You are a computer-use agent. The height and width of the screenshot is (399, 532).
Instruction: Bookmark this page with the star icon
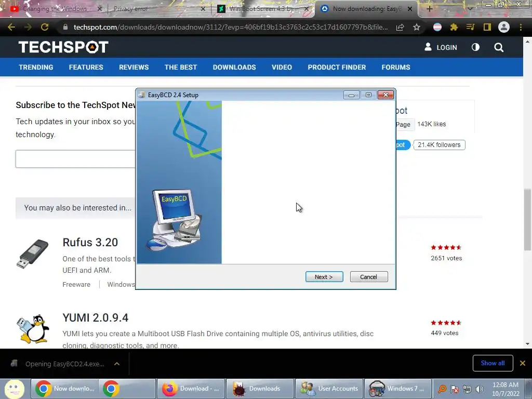(x=416, y=27)
